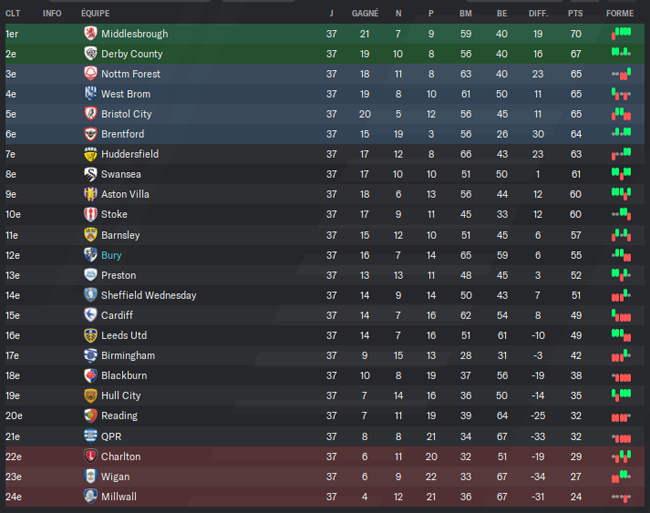The image size is (650, 513).
Task: Open the West Brom badge icon
Action: pyautogui.click(x=90, y=94)
